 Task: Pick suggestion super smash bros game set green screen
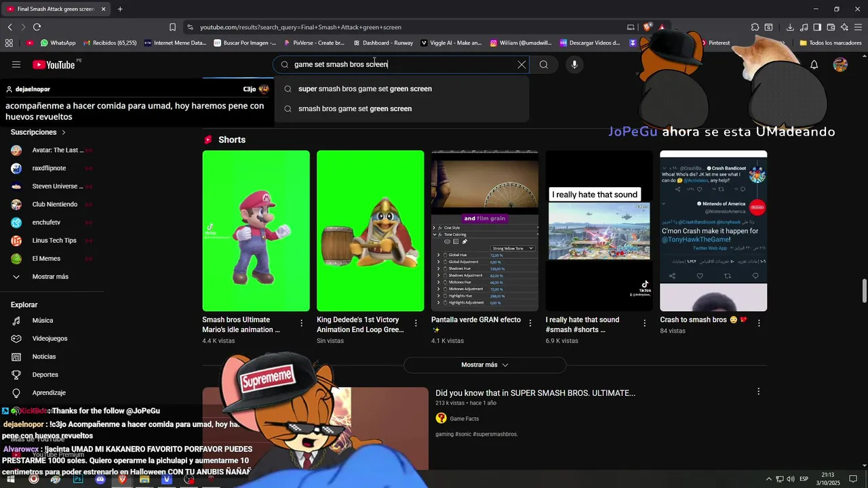[x=401, y=89]
